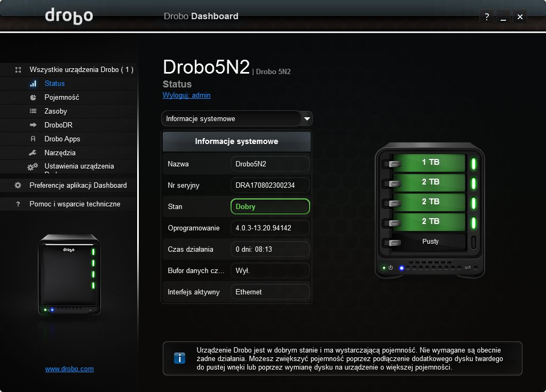Click the Zasoby list icon
This screenshot has height=392, width=546.
33,111
